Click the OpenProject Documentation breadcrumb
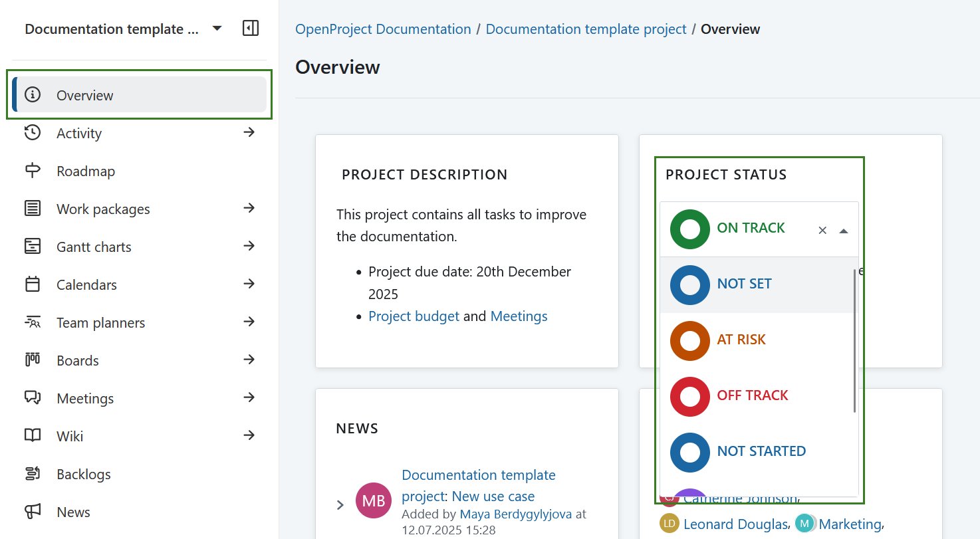The image size is (980, 539). [382, 29]
